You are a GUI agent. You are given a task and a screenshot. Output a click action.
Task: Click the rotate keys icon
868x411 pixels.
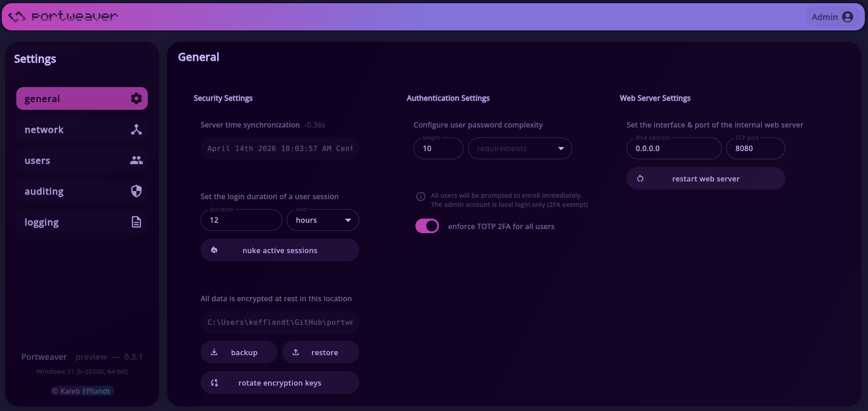214,383
